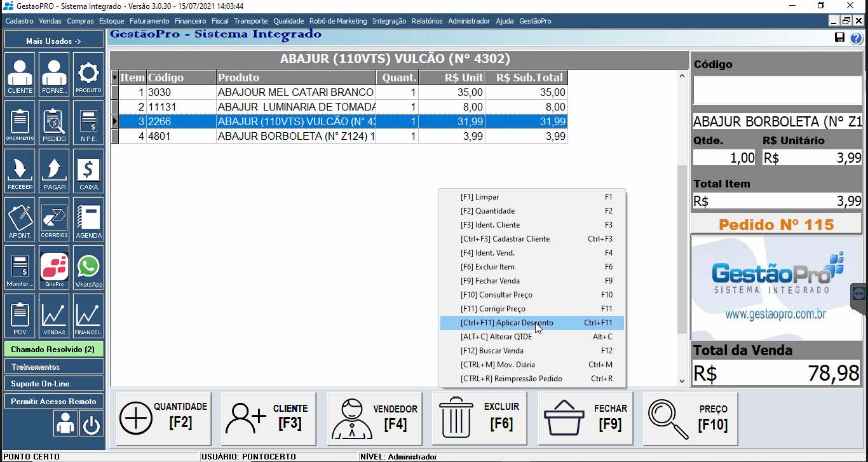Open help via the blue question mark icon
Image resolution: width=868 pixels, height=462 pixels.
coord(856,38)
